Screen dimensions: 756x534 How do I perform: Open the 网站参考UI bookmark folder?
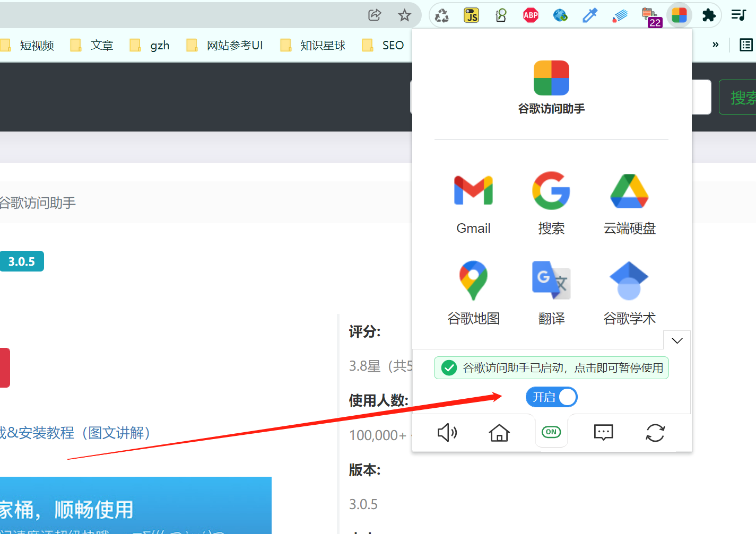[225, 45]
